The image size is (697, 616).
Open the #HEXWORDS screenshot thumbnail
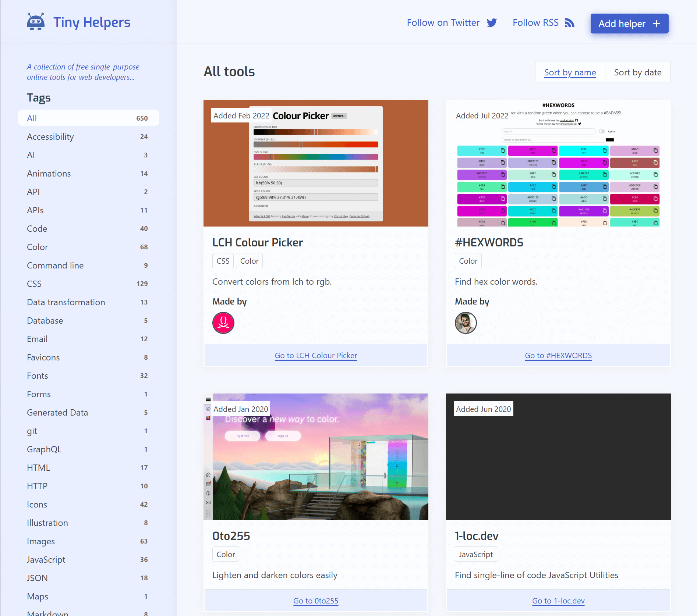coord(558,163)
